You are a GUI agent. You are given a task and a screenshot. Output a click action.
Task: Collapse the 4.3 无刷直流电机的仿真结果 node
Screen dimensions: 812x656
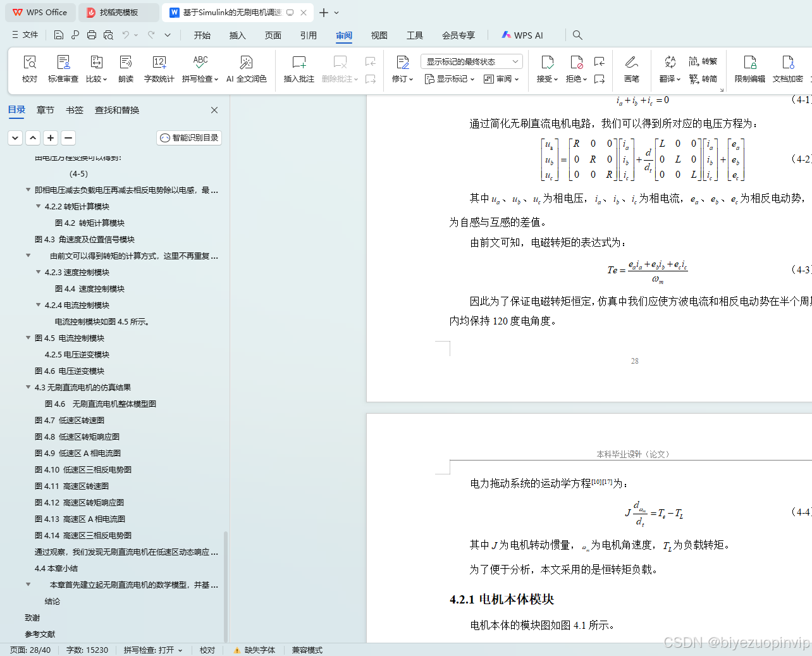pos(28,387)
